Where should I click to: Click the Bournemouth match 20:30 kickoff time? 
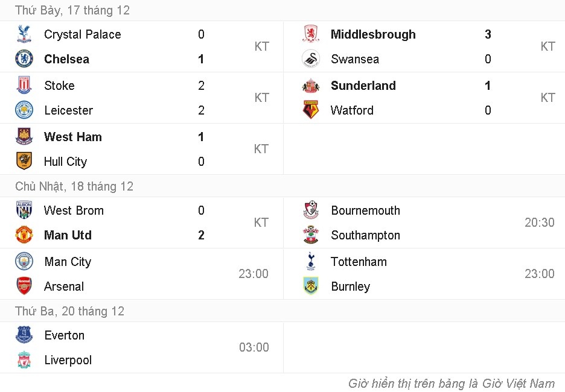(539, 223)
